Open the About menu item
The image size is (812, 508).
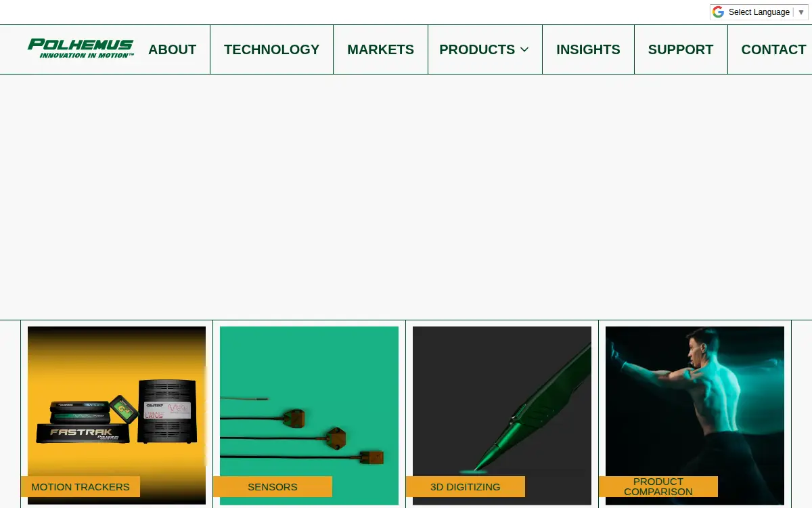click(x=173, y=49)
